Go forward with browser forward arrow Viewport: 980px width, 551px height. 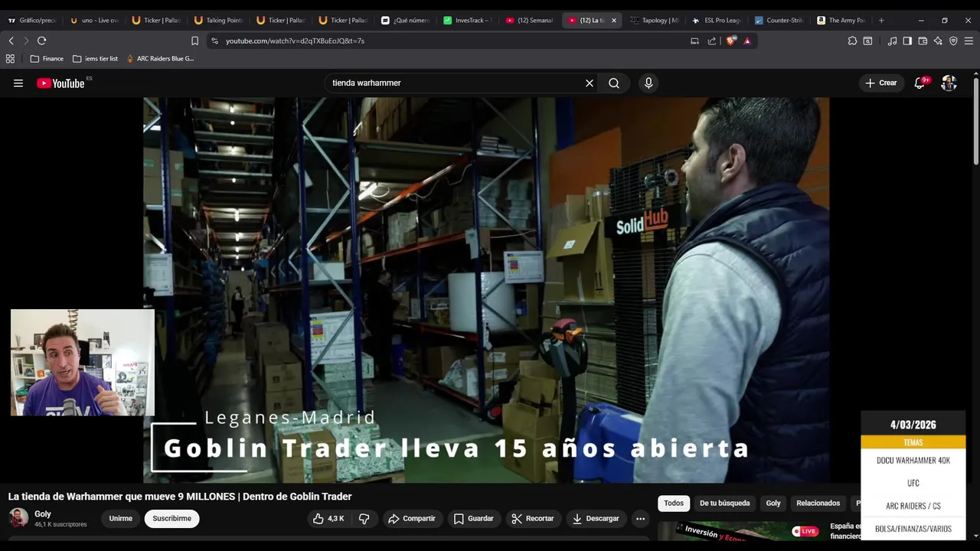[25, 41]
